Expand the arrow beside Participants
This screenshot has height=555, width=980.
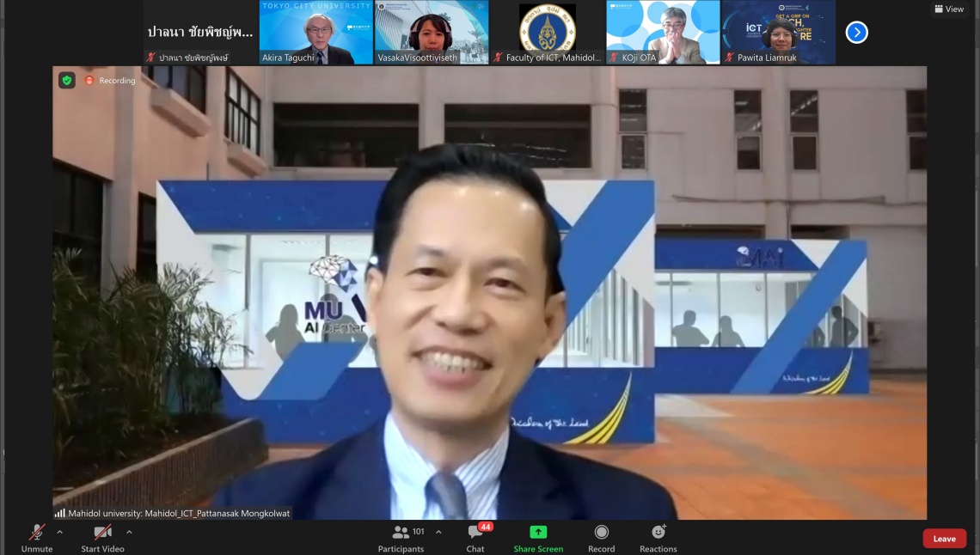click(438, 532)
